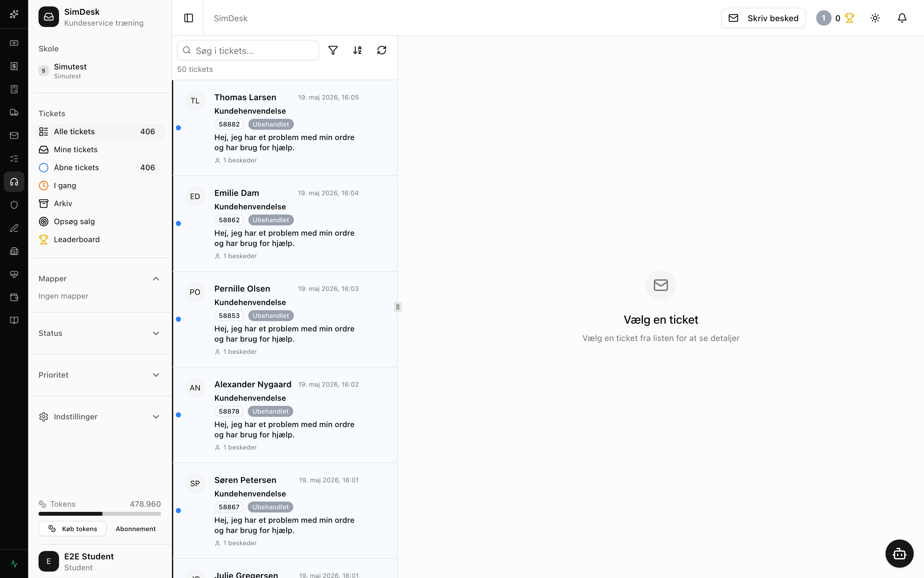Open Alexander Nygaard ticket 58878
Screen dimensions: 924x578
(x=285, y=415)
